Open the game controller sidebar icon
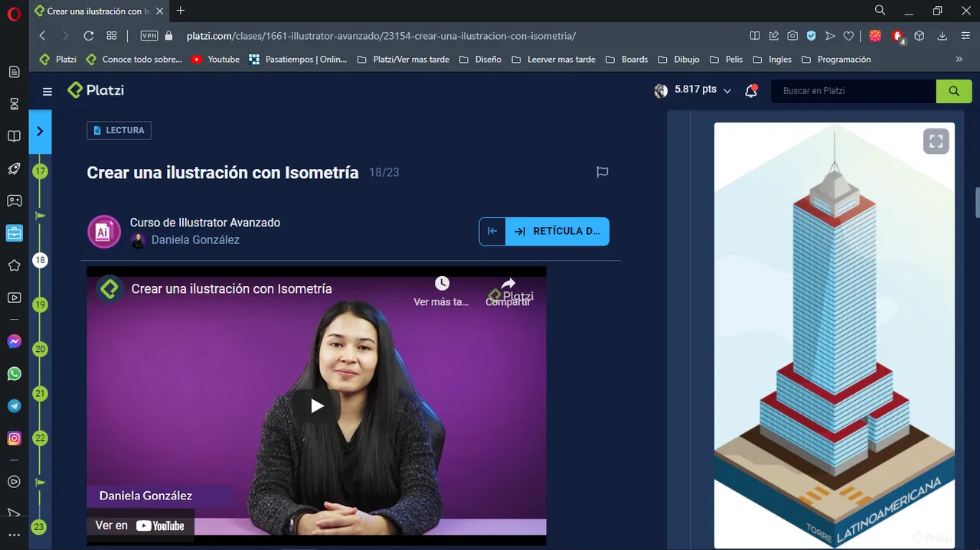Image resolution: width=980 pixels, height=550 pixels. [14, 201]
